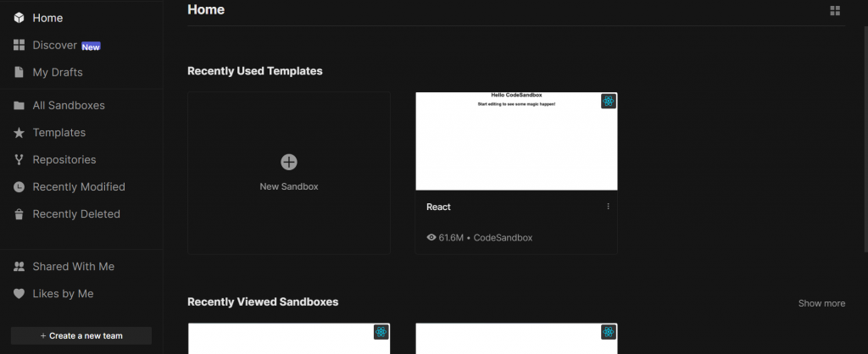
Task: Click the Templates star icon
Action: click(x=19, y=133)
